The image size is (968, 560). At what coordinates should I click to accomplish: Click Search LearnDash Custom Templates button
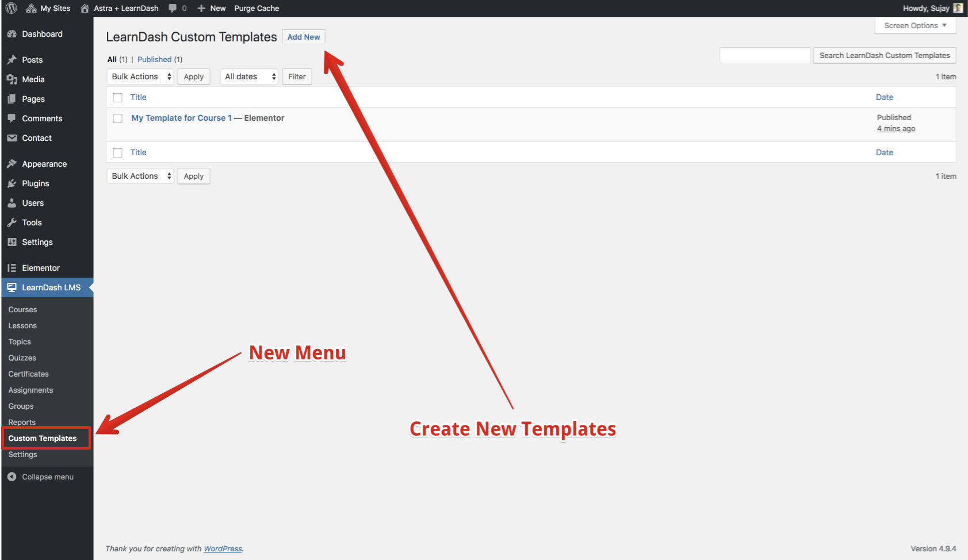pos(885,55)
